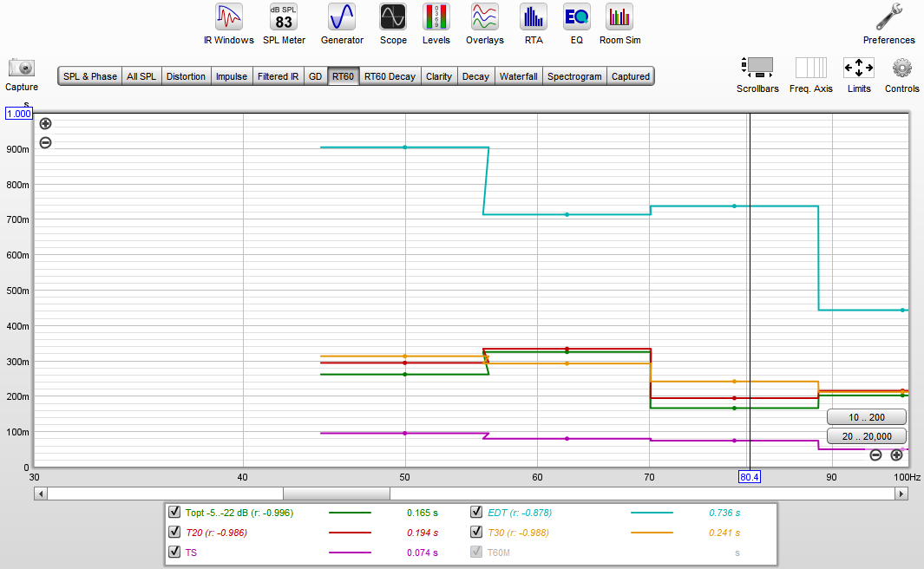Zoom in using the plus control

coord(44,123)
